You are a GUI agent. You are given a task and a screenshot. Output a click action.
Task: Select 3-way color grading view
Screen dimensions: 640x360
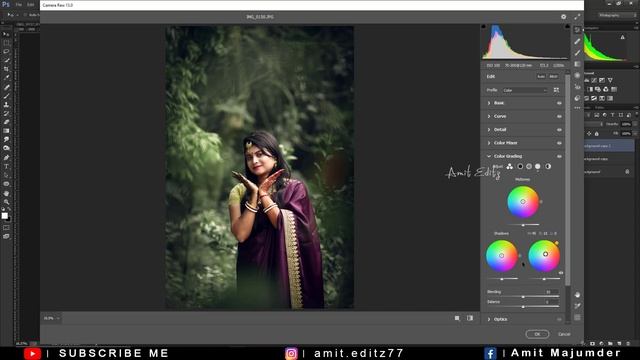pyautogui.click(x=509, y=166)
